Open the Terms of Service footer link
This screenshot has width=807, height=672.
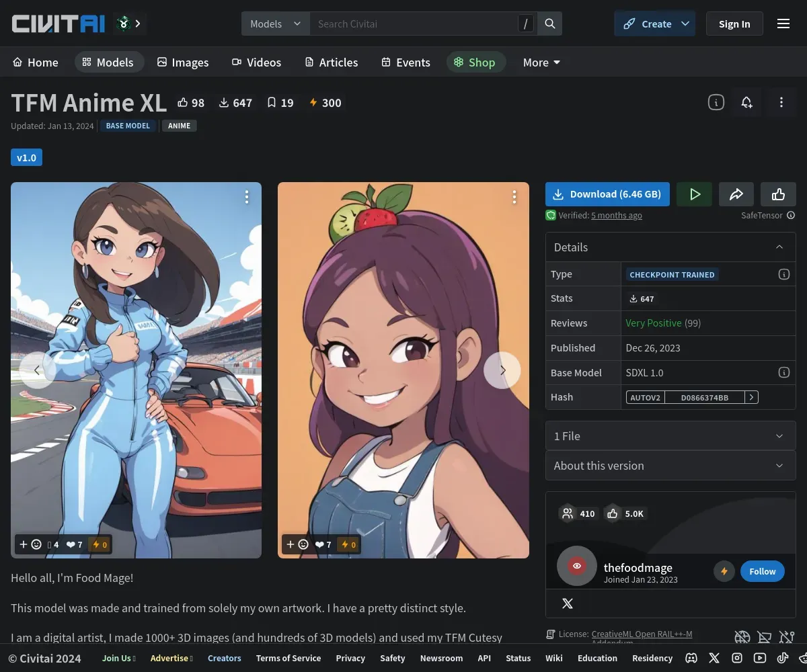(289, 658)
